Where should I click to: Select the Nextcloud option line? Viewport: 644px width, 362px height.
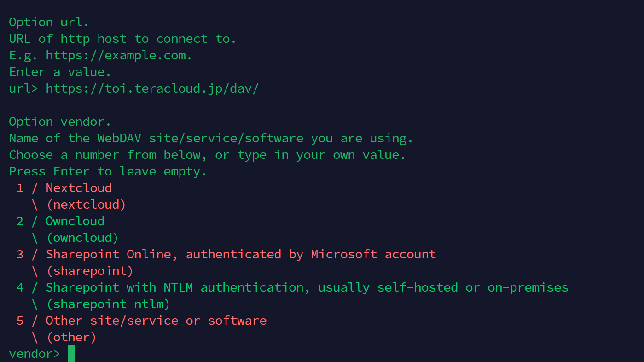click(x=79, y=188)
